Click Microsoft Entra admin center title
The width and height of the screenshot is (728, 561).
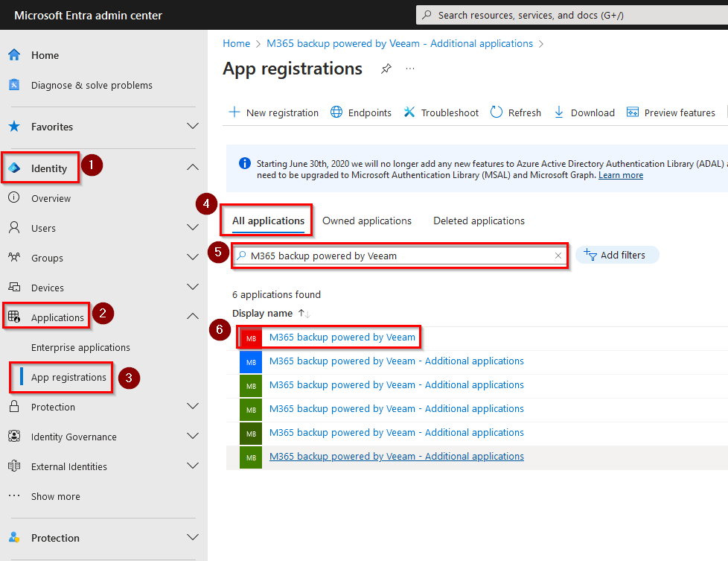pyautogui.click(x=89, y=16)
